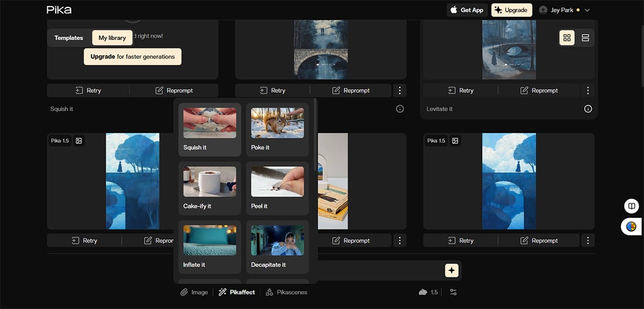
Task: Switch to the Templates tab
Action: [x=69, y=38]
